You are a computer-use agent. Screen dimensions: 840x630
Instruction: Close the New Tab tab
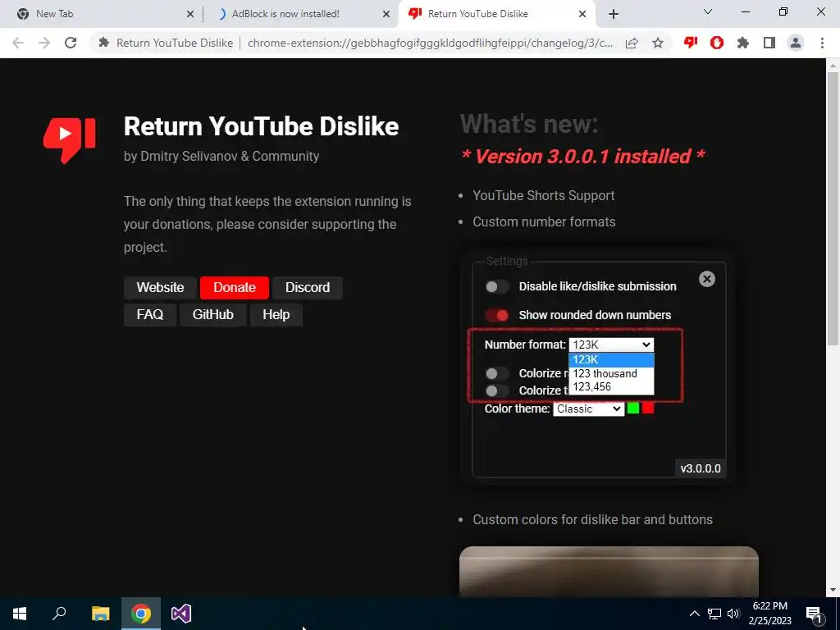click(189, 15)
